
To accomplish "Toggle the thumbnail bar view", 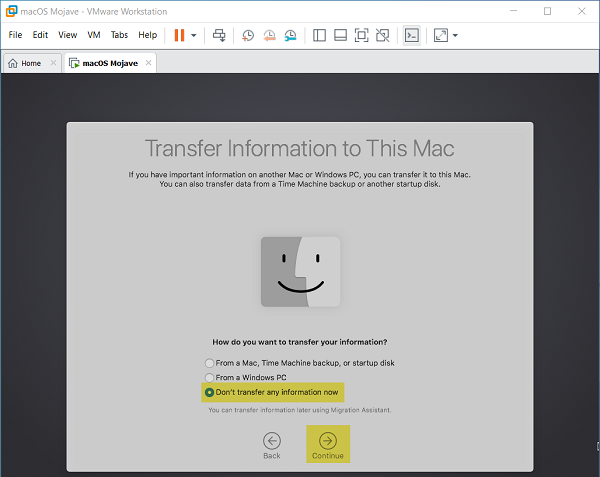I will pyautogui.click(x=340, y=36).
